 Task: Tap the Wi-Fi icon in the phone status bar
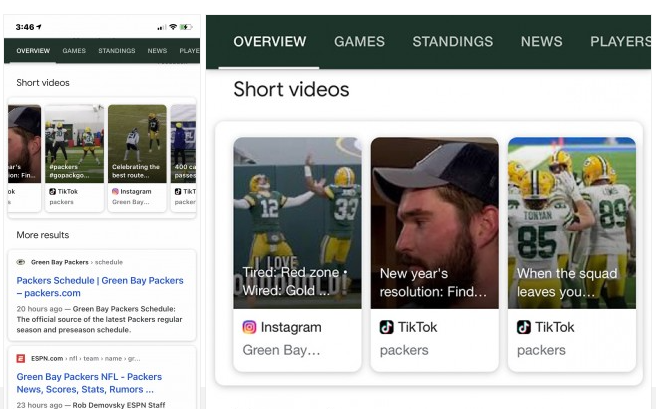[173, 26]
